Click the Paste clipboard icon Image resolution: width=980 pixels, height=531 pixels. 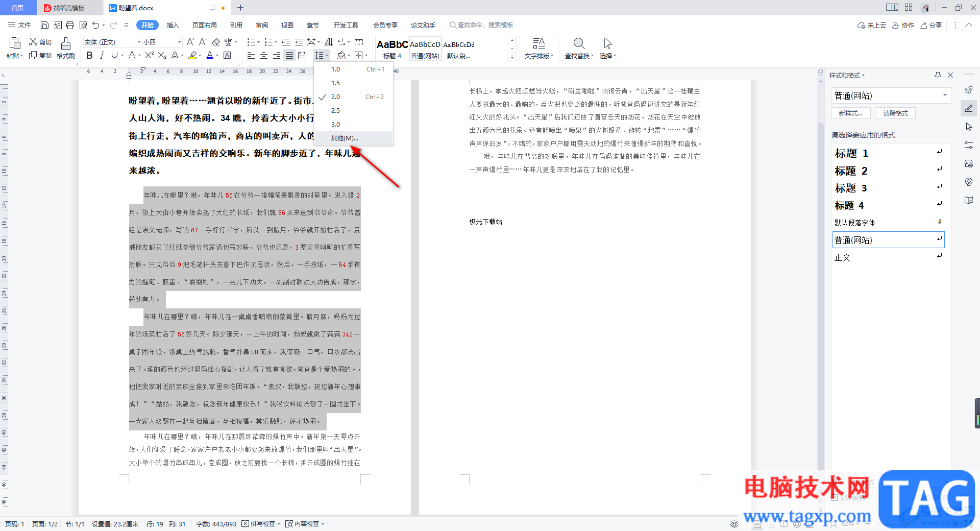(x=15, y=43)
